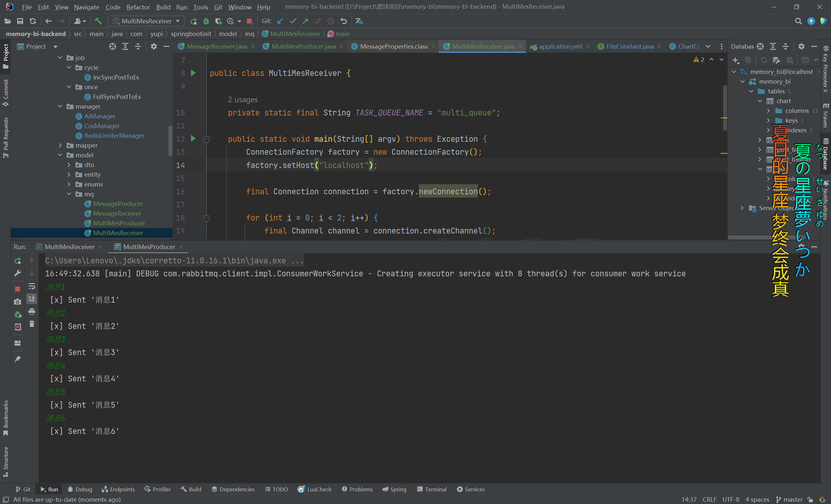Collapse the chart table node in Database
The image size is (831, 504).
click(x=760, y=101)
